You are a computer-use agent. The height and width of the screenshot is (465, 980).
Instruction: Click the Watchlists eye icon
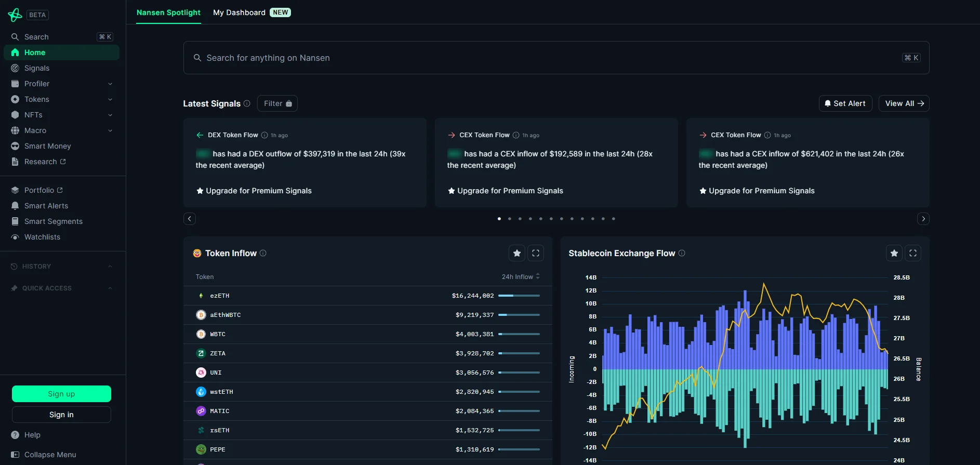tap(15, 237)
